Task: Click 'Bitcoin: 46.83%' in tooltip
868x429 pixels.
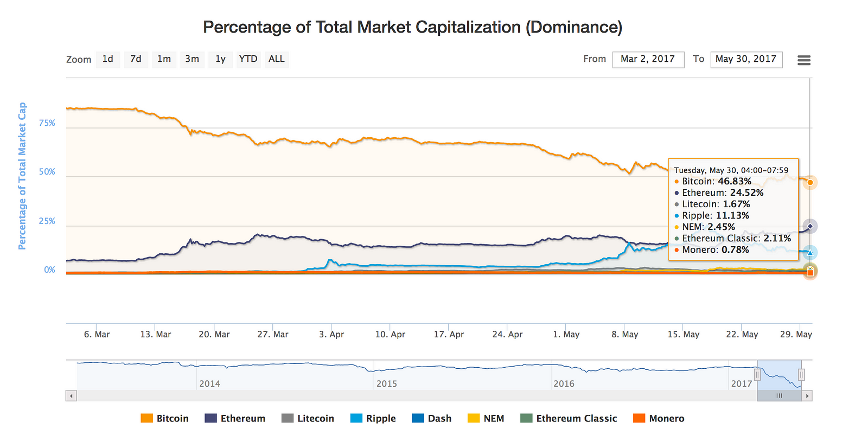Action: point(717,181)
